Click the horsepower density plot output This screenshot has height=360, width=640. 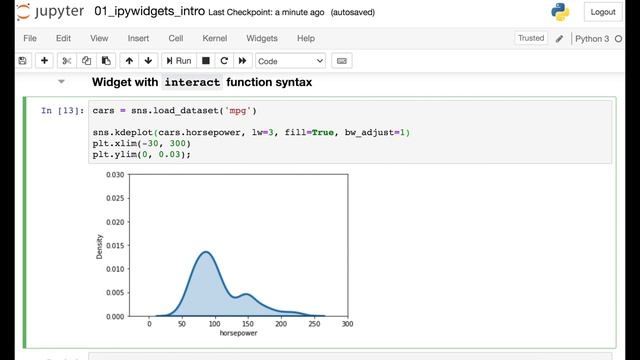tap(224, 253)
